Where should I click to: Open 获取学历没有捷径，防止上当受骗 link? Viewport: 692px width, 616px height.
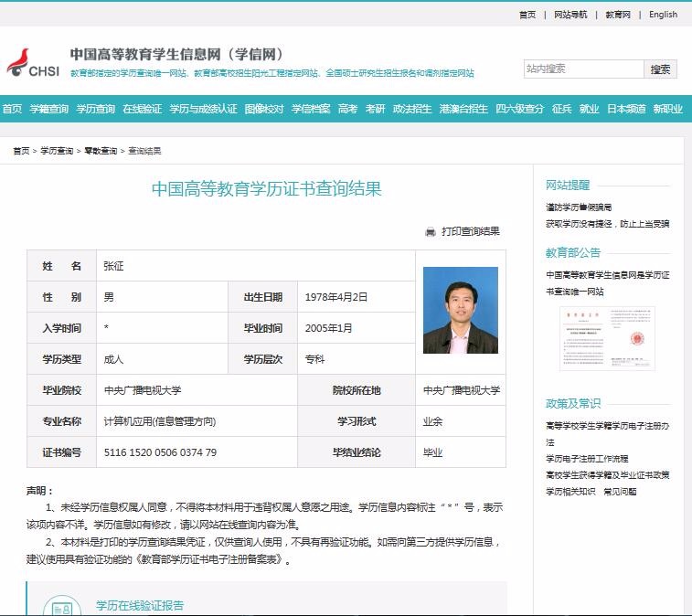point(608,224)
